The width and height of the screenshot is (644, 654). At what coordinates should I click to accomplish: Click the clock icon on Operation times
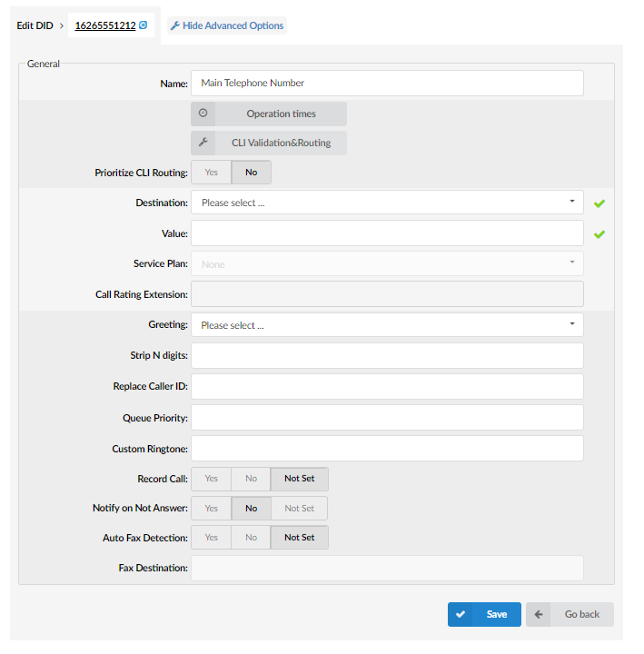pos(203,113)
